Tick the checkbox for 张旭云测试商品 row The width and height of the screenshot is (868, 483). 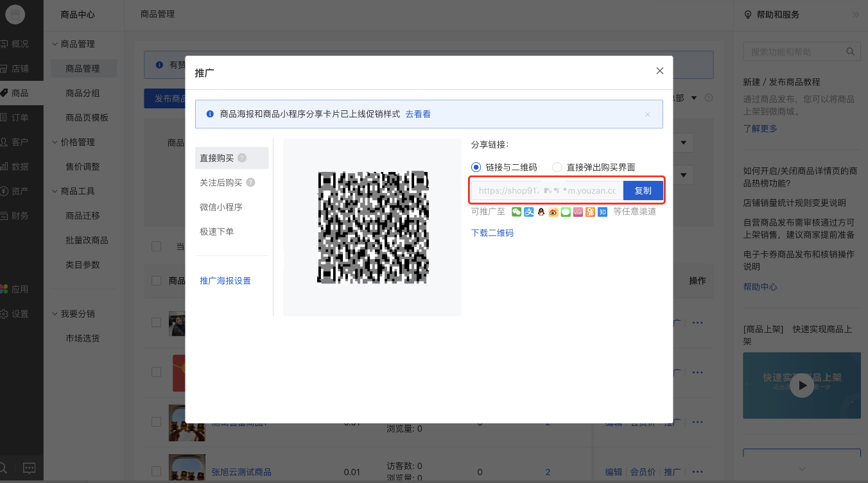click(156, 472)
